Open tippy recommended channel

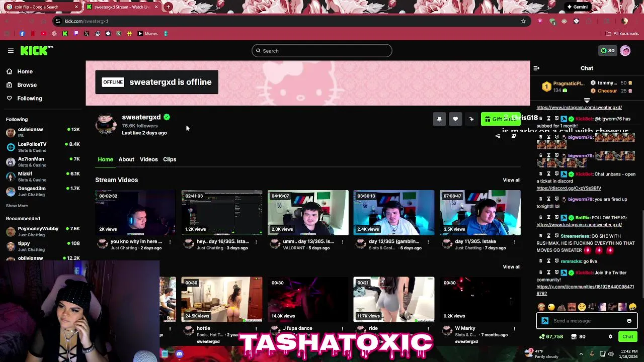coord(43,246)
